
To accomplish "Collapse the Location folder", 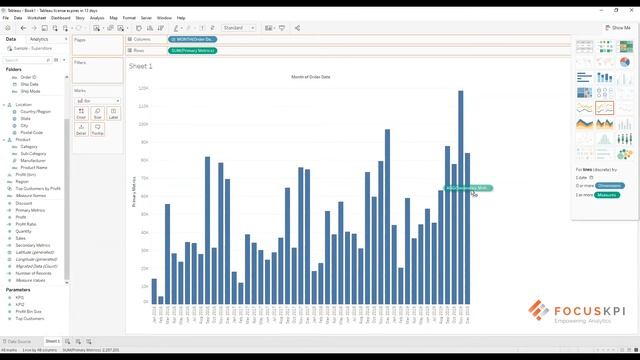I will coord(4,105).
